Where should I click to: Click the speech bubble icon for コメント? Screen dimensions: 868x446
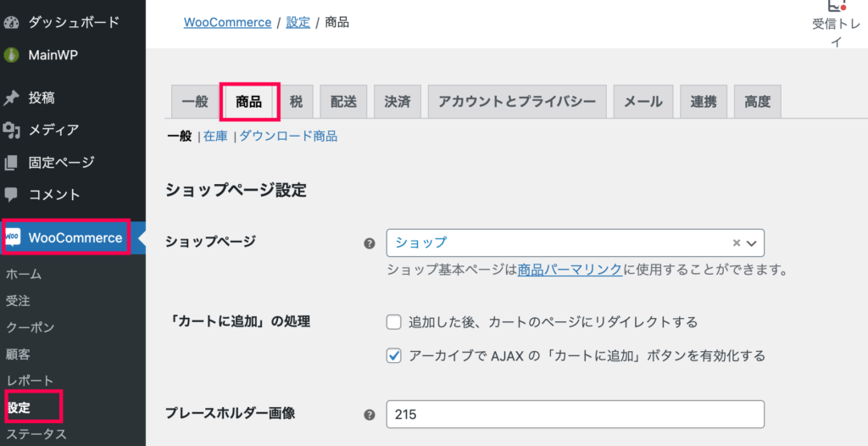[11, 194]
